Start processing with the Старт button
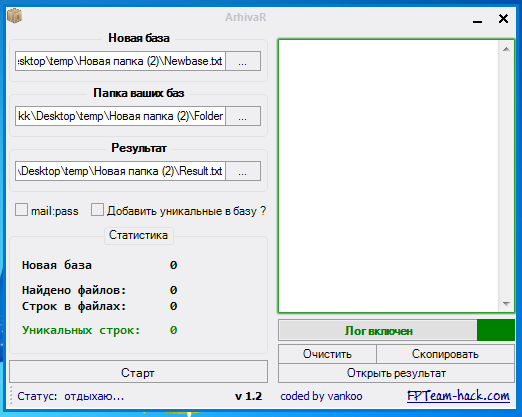Viewport: 522px width, 417px height. pyautogui.click(x=138, y=372)
